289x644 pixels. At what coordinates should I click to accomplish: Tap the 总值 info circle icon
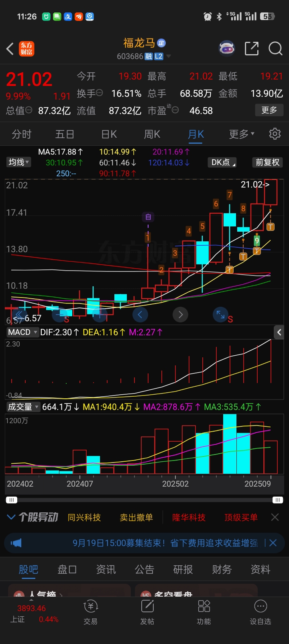(29, 110)
